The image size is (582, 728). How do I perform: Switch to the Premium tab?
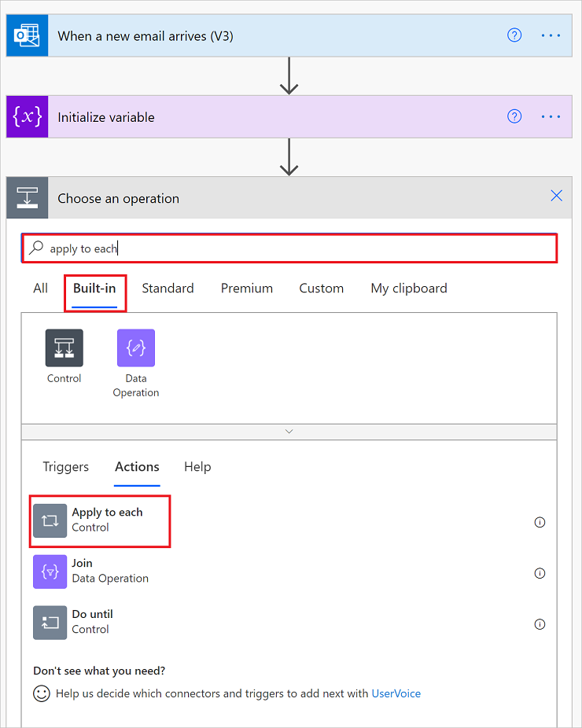(x=246, y=288)
